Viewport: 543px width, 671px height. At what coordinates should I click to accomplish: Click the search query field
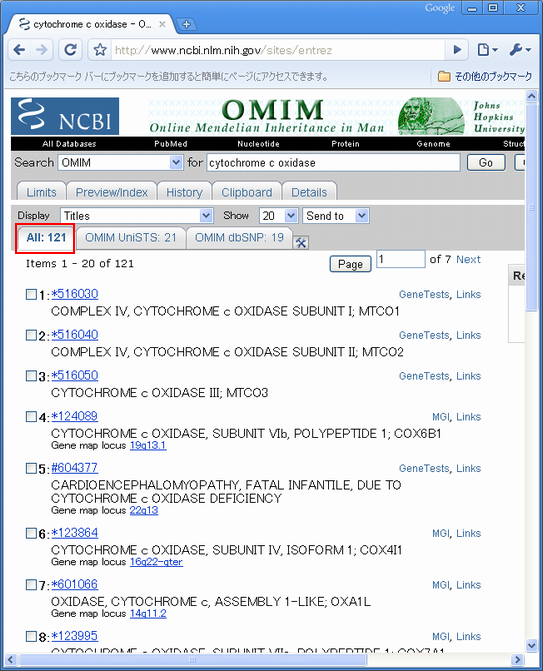333,163
